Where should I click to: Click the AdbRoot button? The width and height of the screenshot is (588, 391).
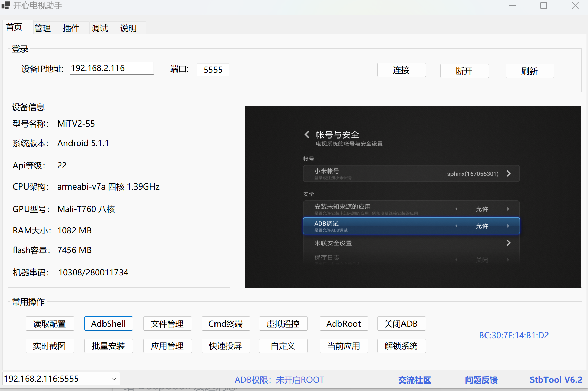pyautogui.click(x=344, y=324)
